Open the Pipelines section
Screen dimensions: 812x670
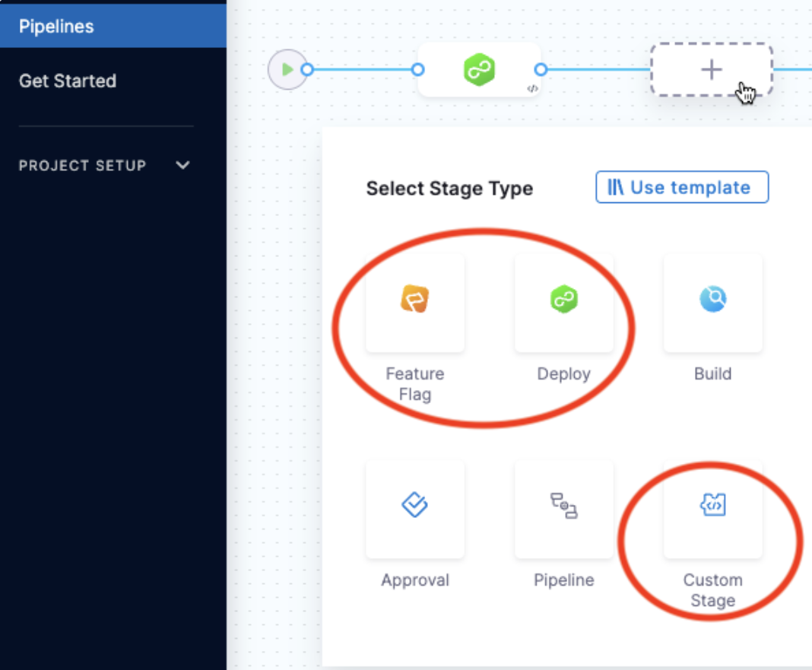(x=56, y=25)
